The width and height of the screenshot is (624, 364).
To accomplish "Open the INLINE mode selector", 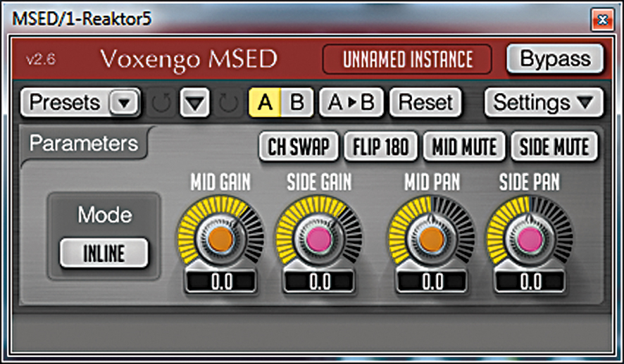I will [x=104, y=253].
